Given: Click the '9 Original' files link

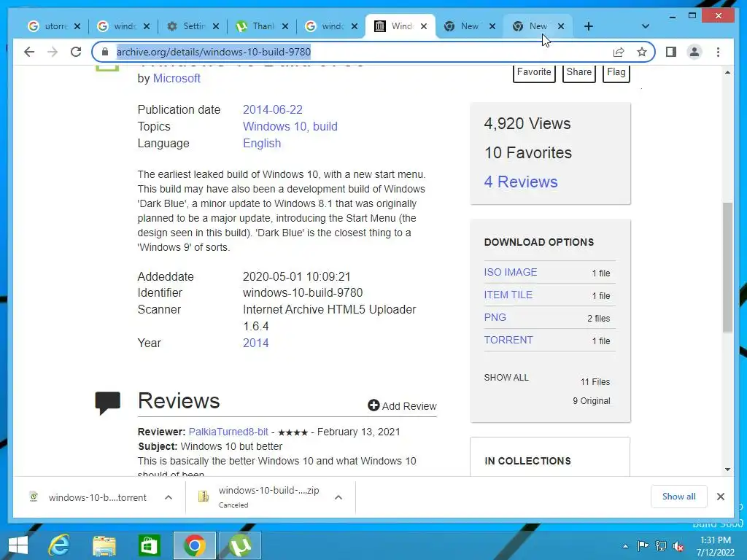Looking at the screenshot, I should [591, 401].
